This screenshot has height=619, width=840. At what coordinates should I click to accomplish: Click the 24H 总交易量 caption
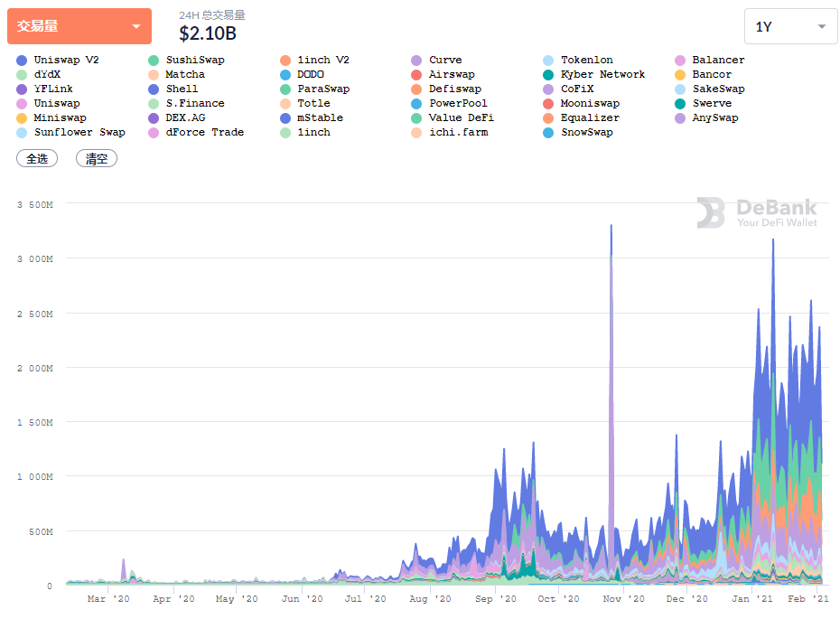(x=212, y=15)
